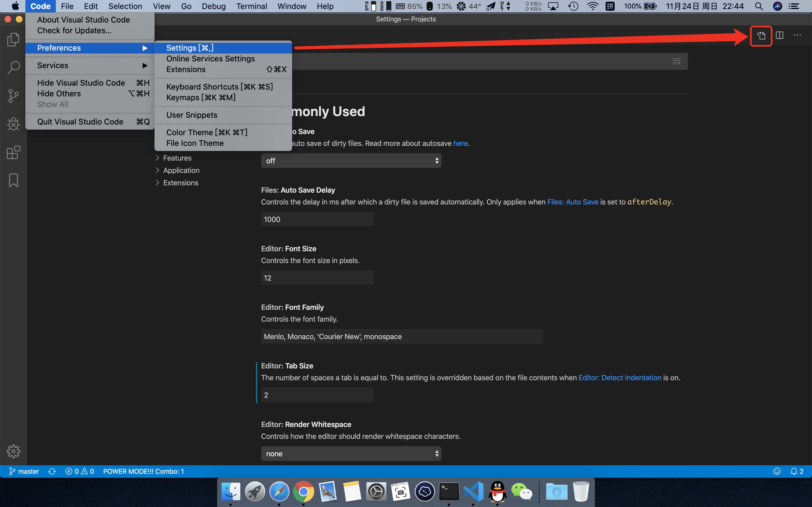Open the Source Control view
This screenshot has width=812, height=507.
[x=14, y=96]
